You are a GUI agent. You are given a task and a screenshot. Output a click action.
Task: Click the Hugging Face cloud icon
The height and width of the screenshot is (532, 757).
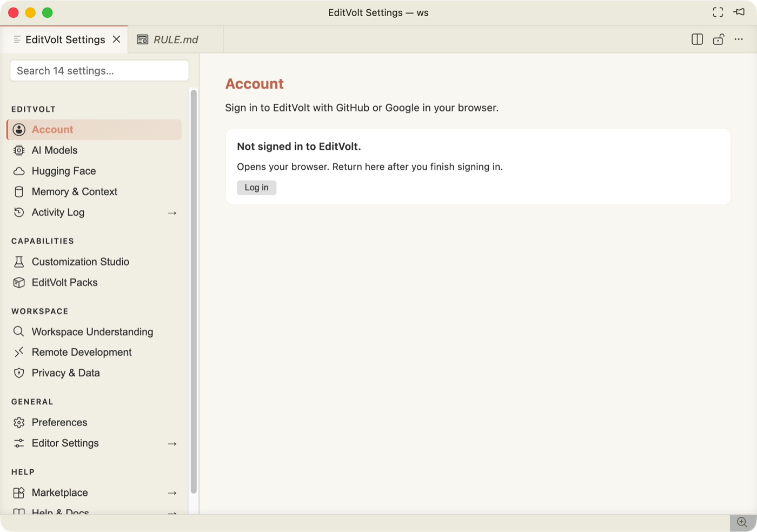coord(19,171)
